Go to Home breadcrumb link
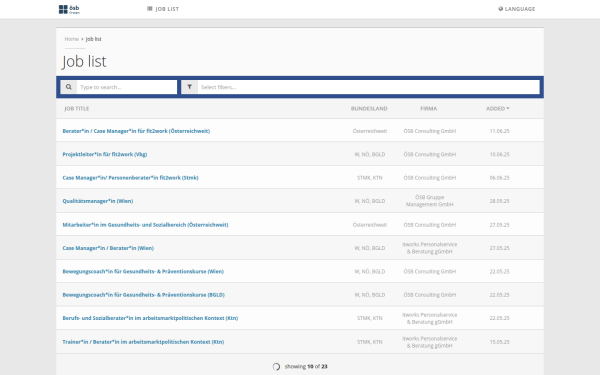This screenshot has width=600, height=375. (72, 39)
